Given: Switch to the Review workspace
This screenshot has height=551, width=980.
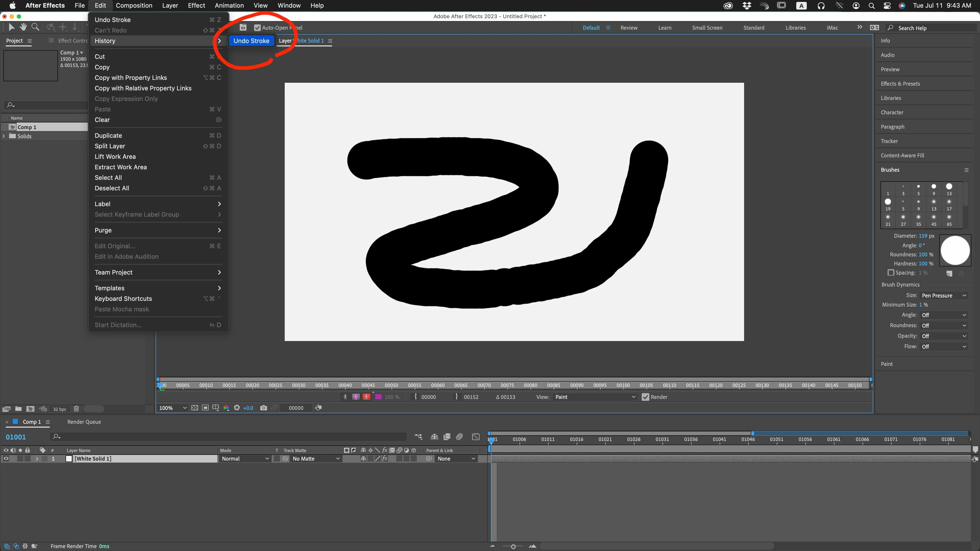Looking at the screenshot, I should (x=629, y=28).
